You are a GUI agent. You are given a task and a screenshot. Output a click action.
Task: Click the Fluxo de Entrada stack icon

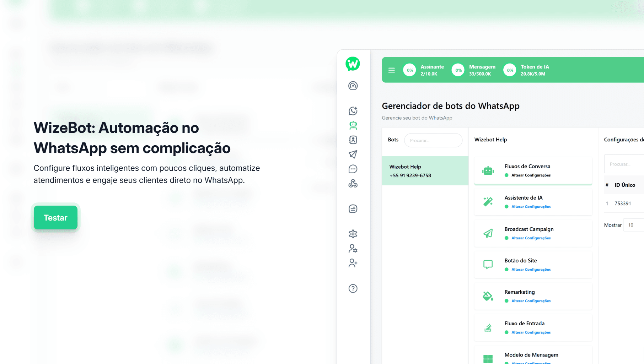[x=488, y=327]
